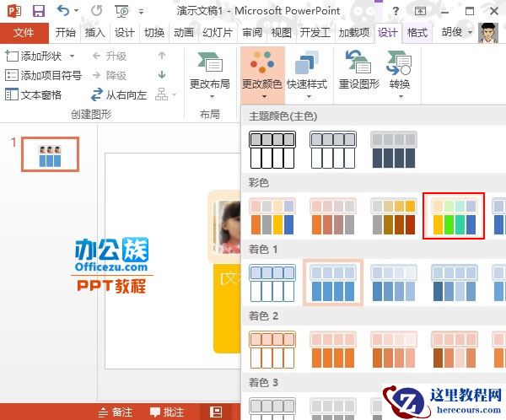Click the girl photo in SmartArt
The height and width of the screenshot is (420, 506).
coord(228,227)
